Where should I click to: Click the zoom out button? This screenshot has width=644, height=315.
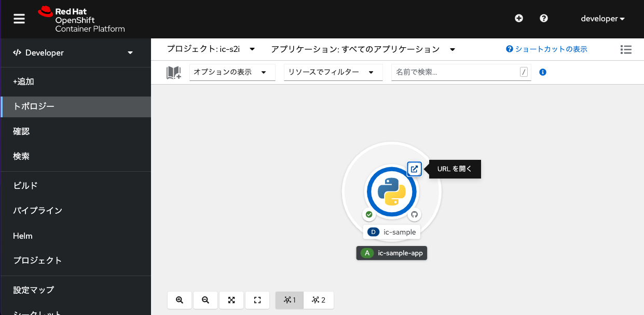(205, 300)
